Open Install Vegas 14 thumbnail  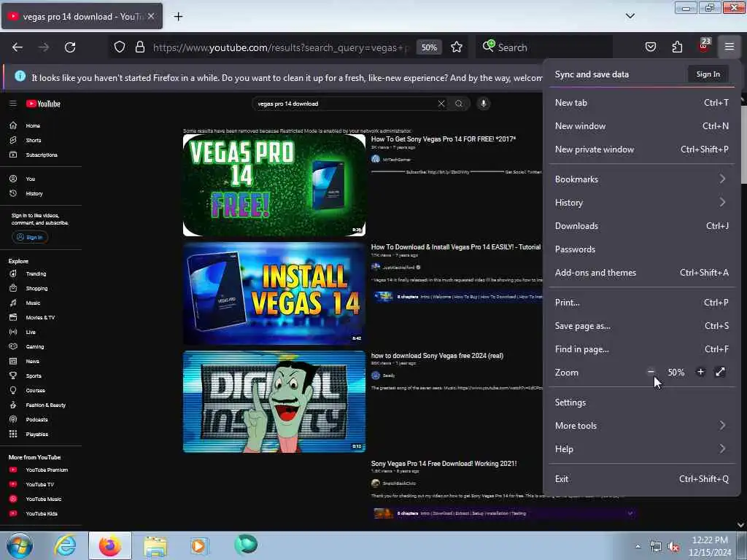coord(274,293)
